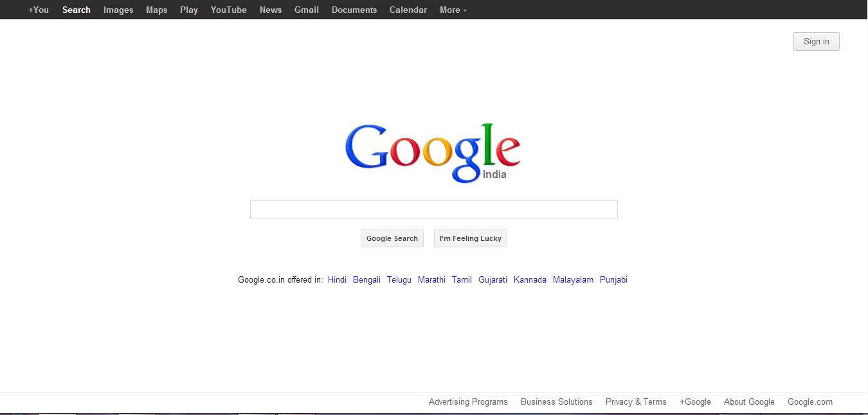Go to Google.com footer link
The height and width of the screenshot is (415, 868).
click(x=810, y=402)
